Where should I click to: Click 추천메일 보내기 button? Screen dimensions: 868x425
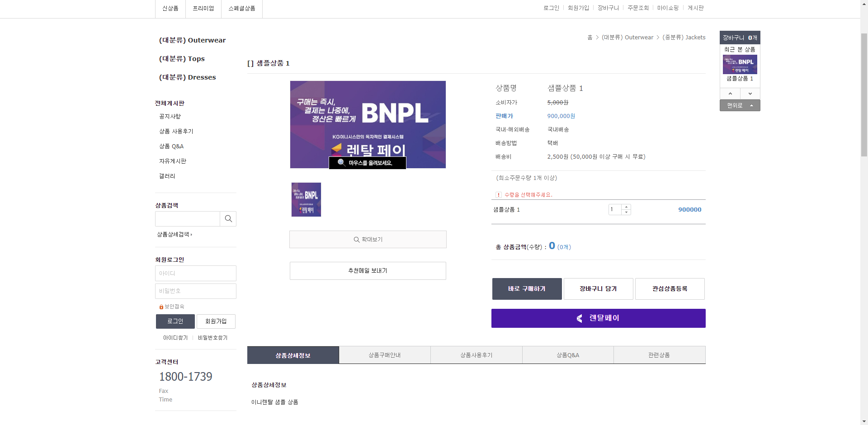368,271
